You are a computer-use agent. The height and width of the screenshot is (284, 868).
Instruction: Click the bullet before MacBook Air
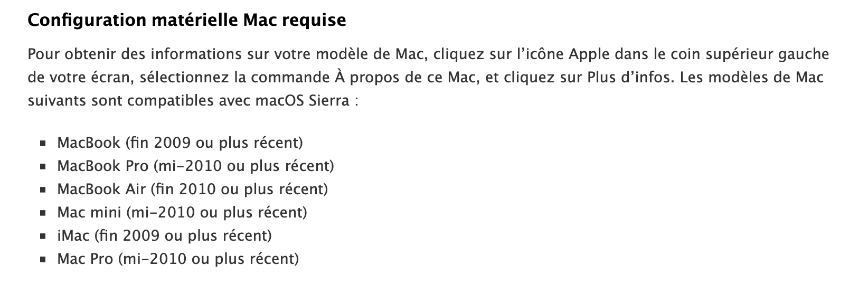tap(43, 190)
